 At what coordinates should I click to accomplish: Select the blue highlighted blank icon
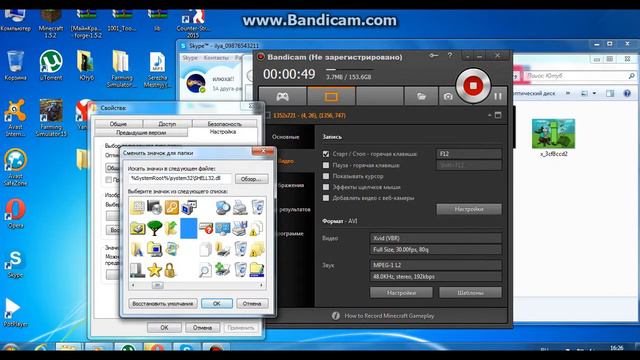189,229
